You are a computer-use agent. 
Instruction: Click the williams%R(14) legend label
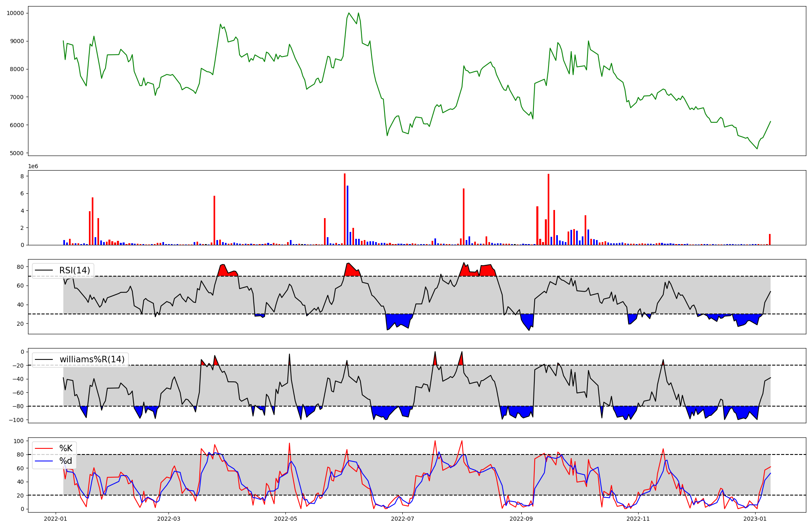[x=92, y=359]
